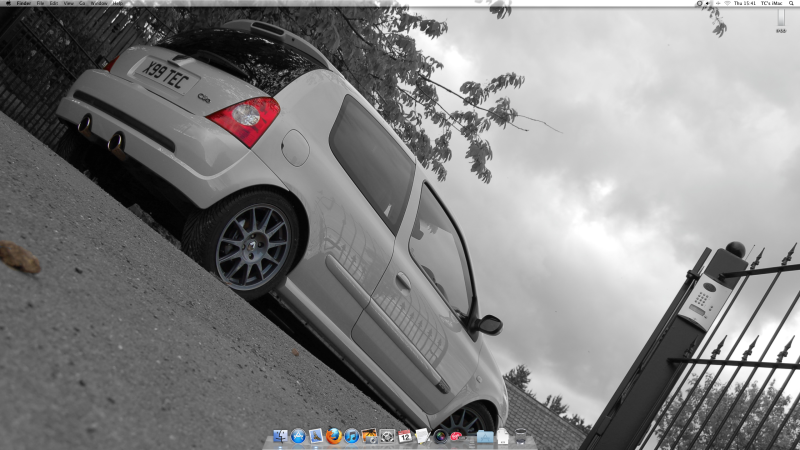Open the View menu
Image resolution: width=800 pixels, height=450 pixels.
tap(68, 3)
